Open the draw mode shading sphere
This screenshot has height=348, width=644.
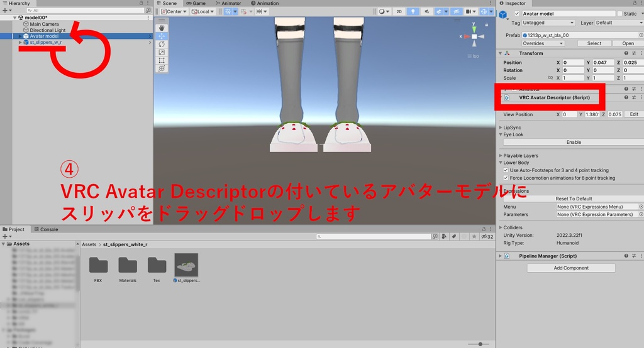click(x=382, y=11)
